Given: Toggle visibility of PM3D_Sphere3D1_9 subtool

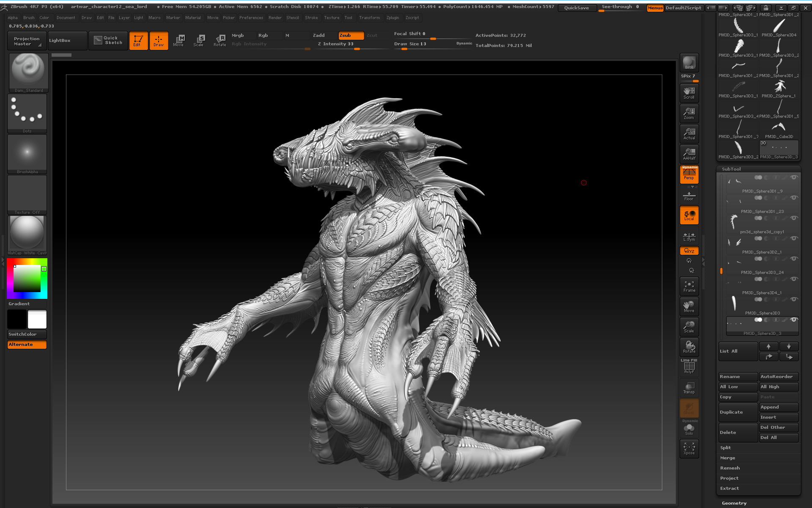Looking at the screenshot, I should point(794,177).
